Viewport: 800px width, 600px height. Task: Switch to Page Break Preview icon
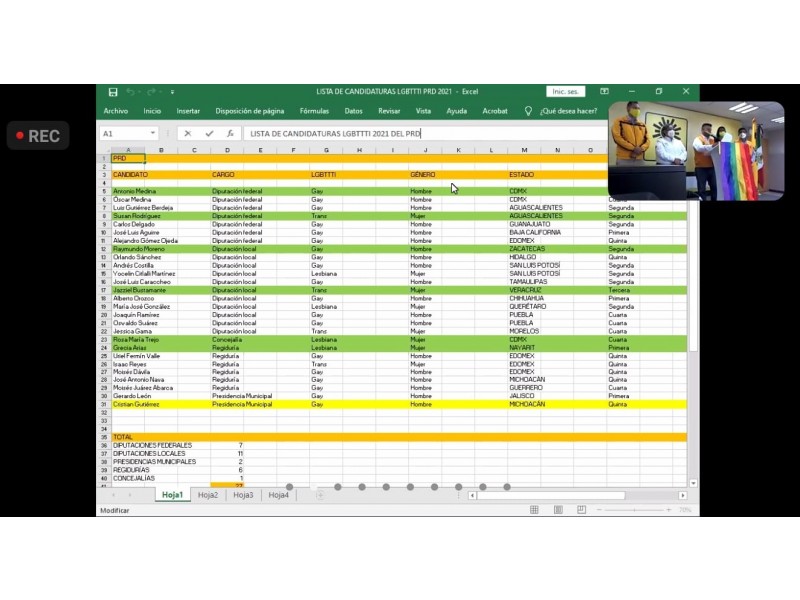(582, 510)
